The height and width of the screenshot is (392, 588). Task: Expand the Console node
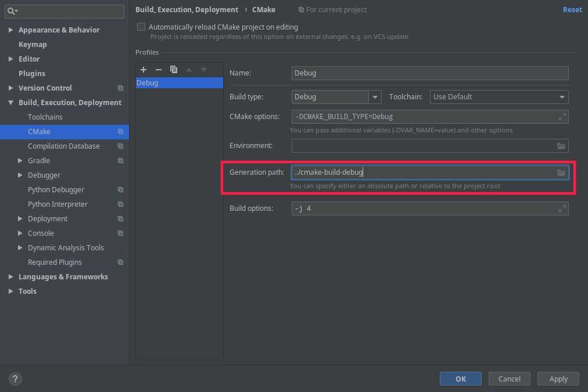pyautogui.click(x=20, y=233)
